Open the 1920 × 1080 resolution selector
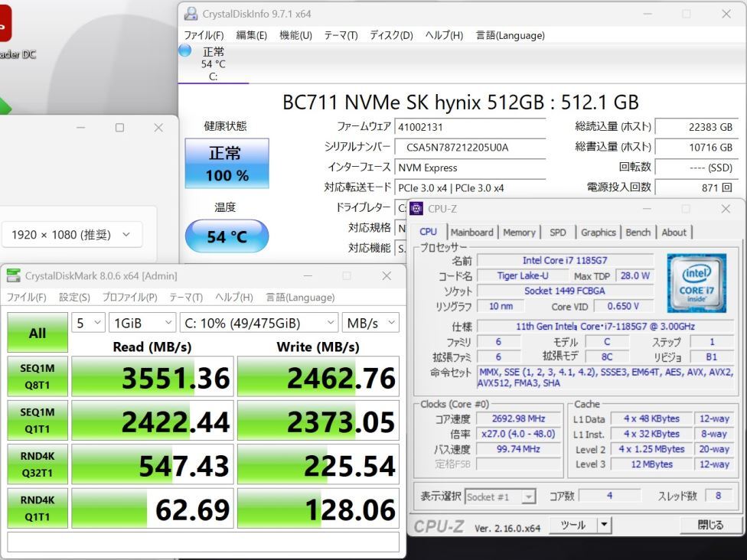The height and width of the screenshot is (560, 747). 72,235
